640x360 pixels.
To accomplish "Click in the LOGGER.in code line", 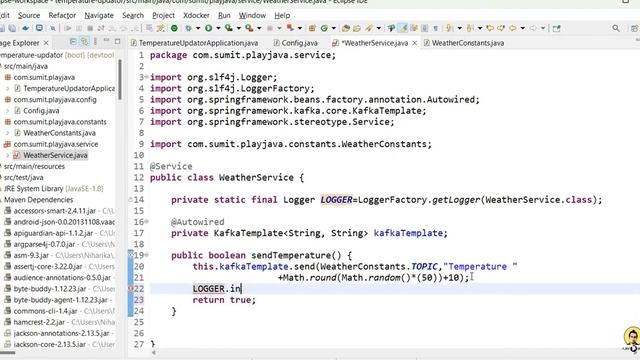I will tap(217, 289).
